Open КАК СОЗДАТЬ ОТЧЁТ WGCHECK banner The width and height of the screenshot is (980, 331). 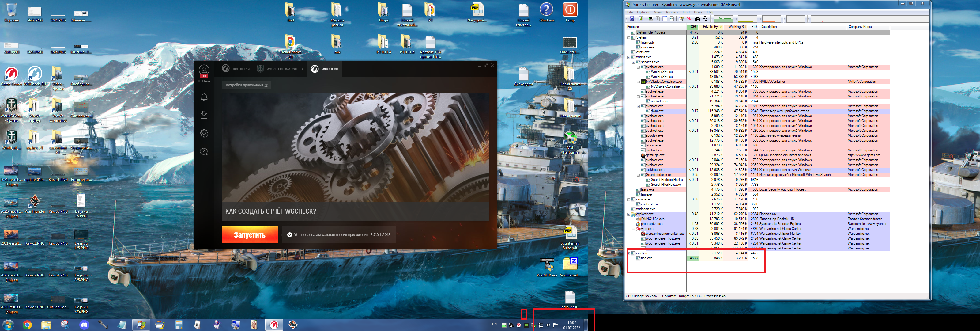[355, 211]
